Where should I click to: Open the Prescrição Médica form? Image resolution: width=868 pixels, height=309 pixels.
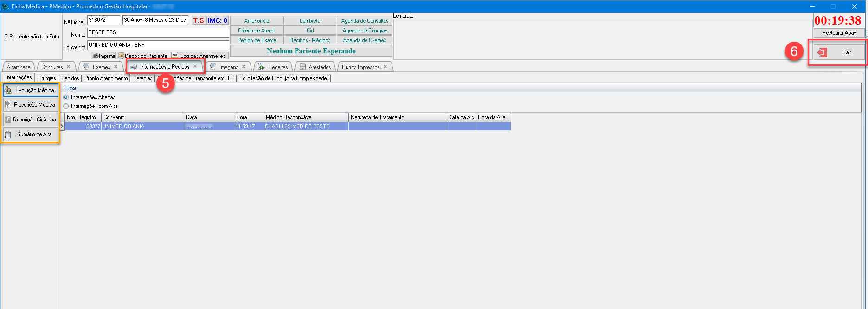(31, 105)
